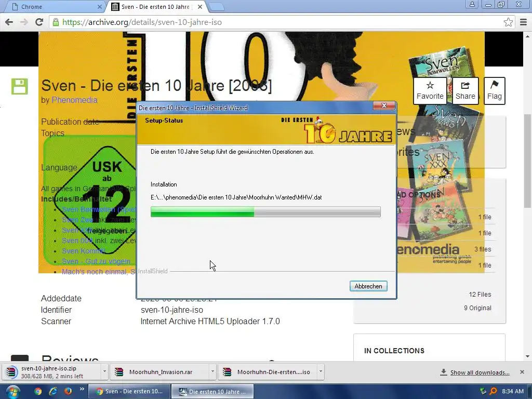Launch Internet Explorer from quick launch

(53, 391)
